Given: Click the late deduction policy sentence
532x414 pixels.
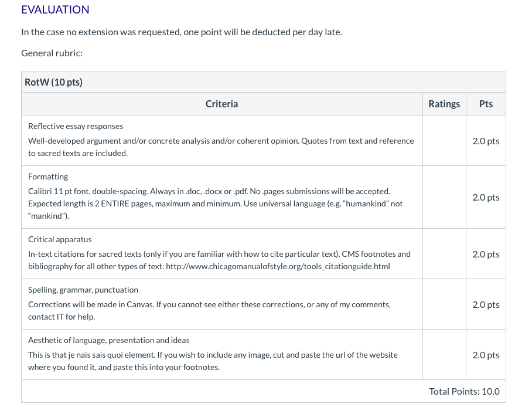Looking at the screenshot, I should pos(182,32).
